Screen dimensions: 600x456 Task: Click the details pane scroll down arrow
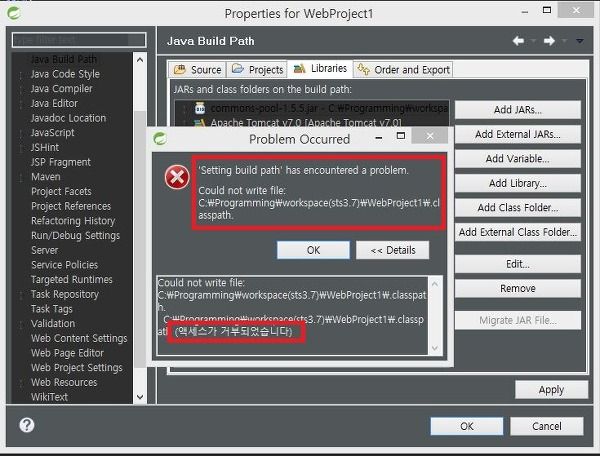click(435, 348)
